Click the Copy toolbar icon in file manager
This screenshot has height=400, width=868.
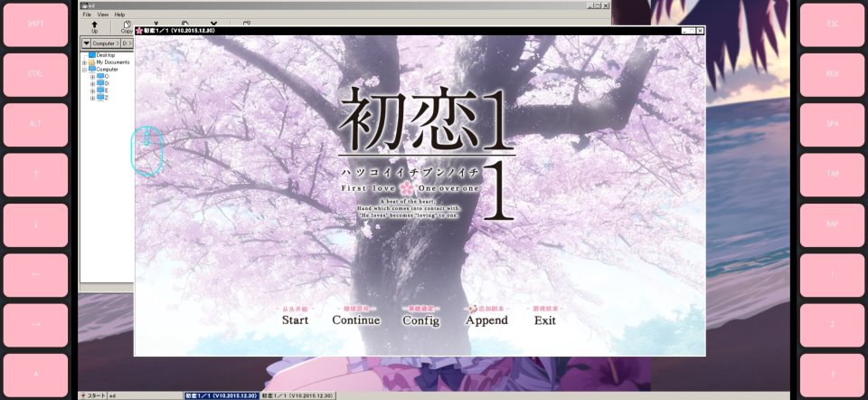click(x=127, y=25)
